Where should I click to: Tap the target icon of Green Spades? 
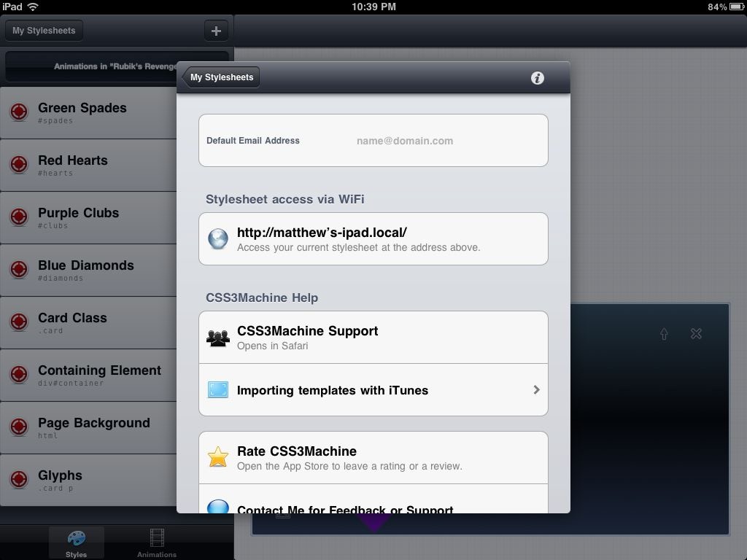(19, 112)
